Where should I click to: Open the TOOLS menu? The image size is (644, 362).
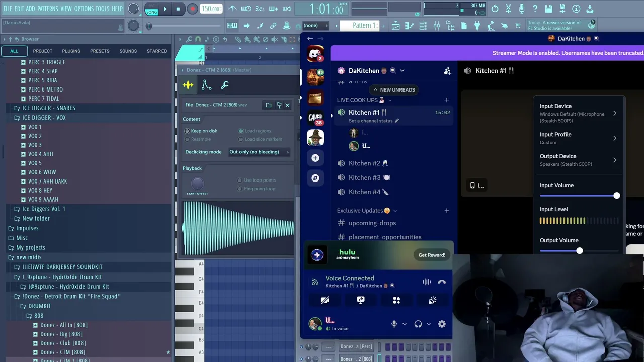(x=103, y=9)
